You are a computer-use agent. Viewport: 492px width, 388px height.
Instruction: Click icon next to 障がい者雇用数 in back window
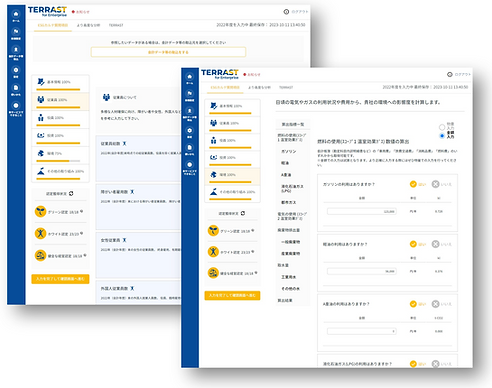tap(132, 192)
